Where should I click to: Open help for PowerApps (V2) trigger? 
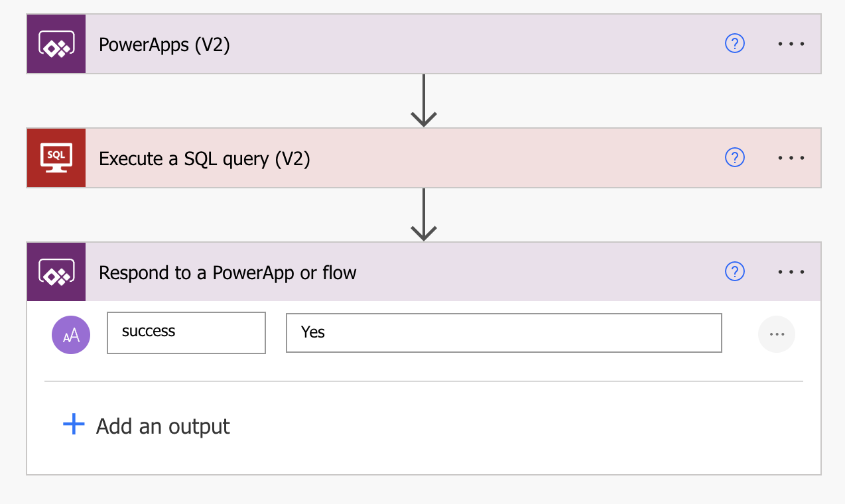[734, 44]
